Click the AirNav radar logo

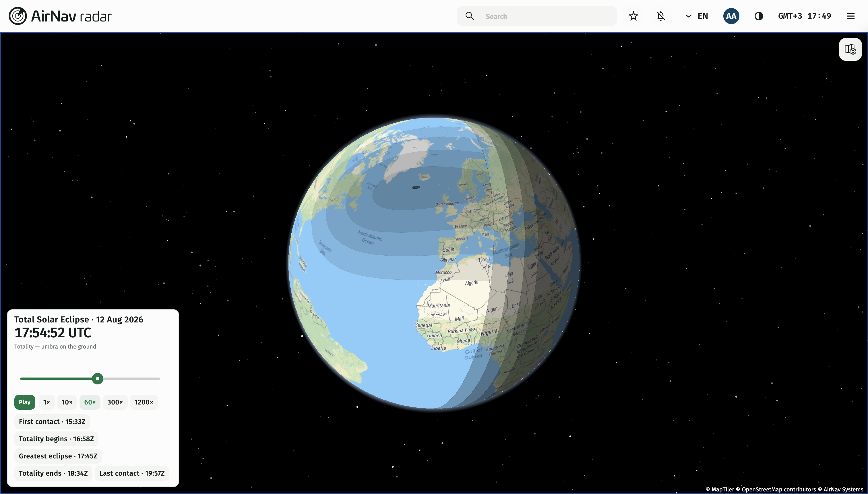click(60, 16)
